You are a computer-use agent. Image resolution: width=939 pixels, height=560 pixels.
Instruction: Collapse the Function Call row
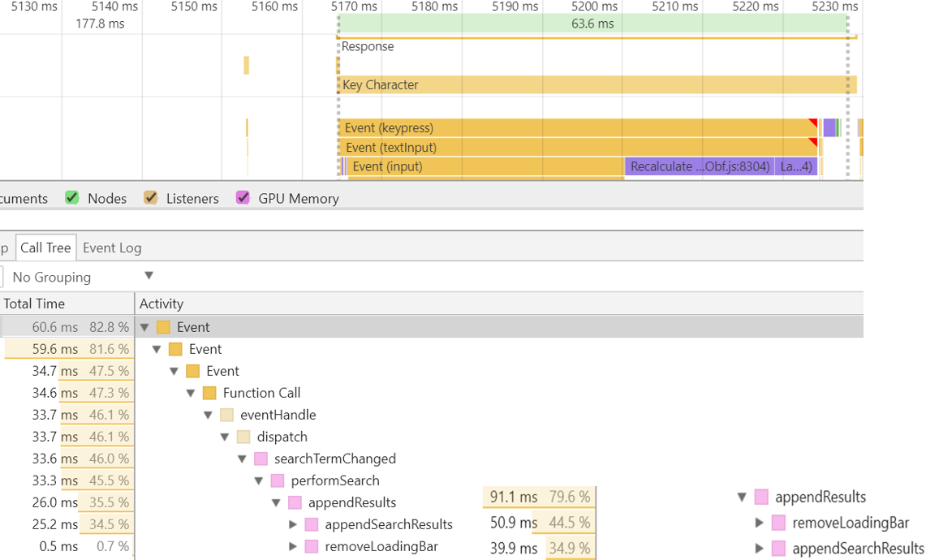coord(191,393)
